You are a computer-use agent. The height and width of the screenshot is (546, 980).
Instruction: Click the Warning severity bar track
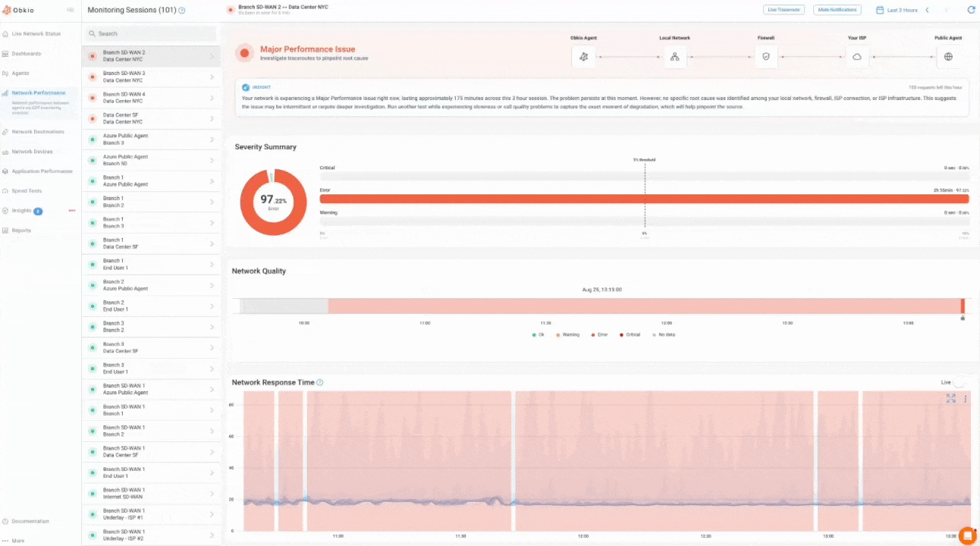click(644, 221)
